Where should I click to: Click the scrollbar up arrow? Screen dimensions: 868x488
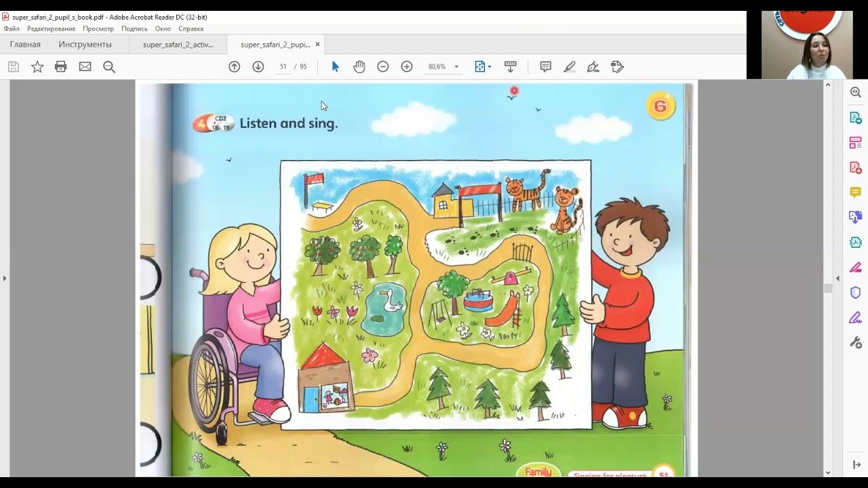(x=828, y=85)
